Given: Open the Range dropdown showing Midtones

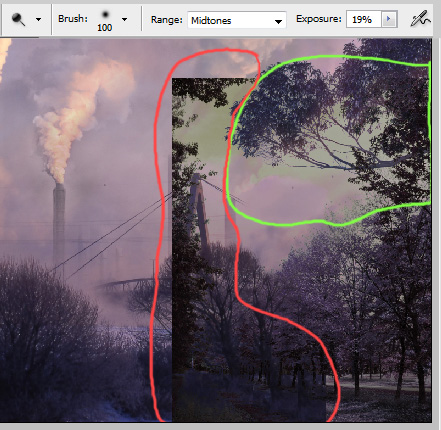Looking at the screenshot, I should 237,20.
